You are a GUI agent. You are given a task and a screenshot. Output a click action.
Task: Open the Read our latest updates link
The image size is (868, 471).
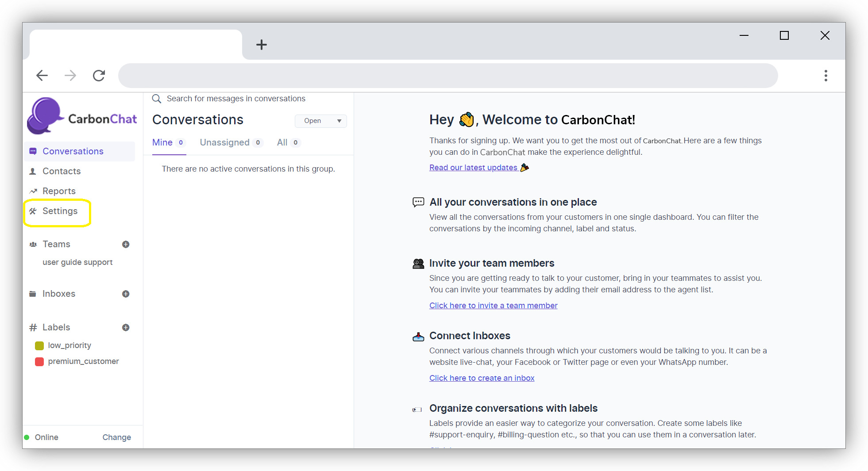[x=473, y=168]
